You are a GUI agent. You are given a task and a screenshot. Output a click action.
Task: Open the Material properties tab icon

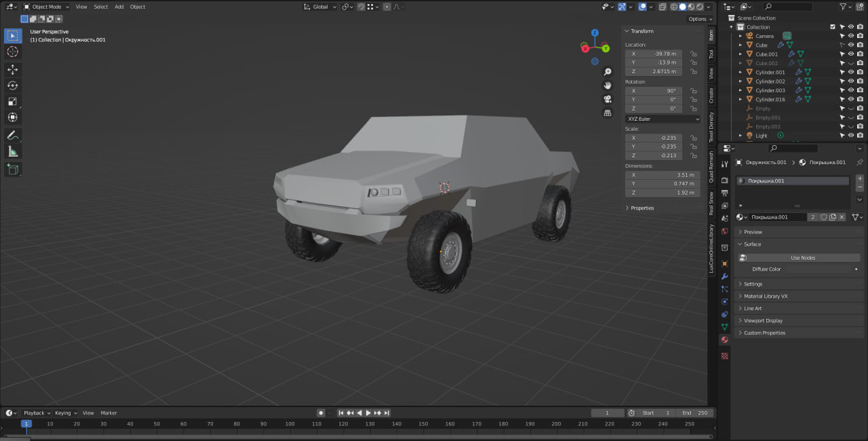[724, 340]
